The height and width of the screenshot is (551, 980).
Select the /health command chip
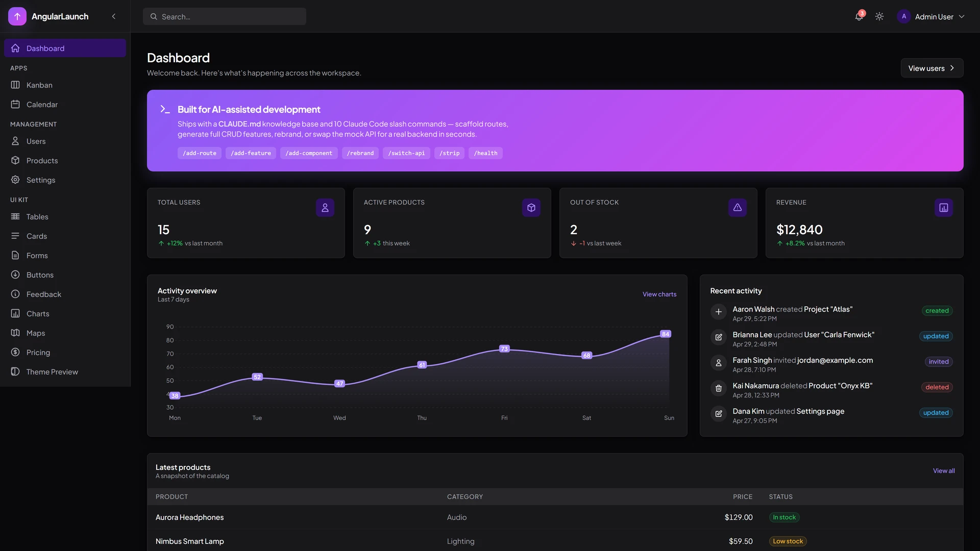click(485, 153)
